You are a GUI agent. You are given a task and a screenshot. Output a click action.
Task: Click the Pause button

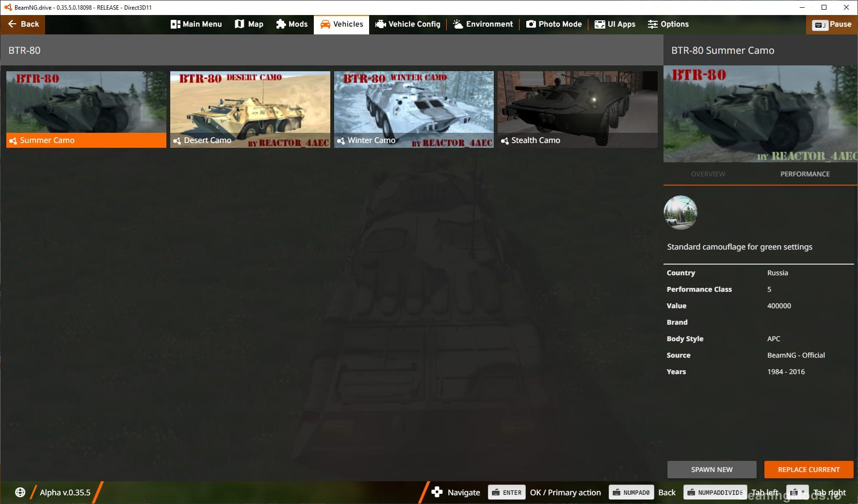832,24
